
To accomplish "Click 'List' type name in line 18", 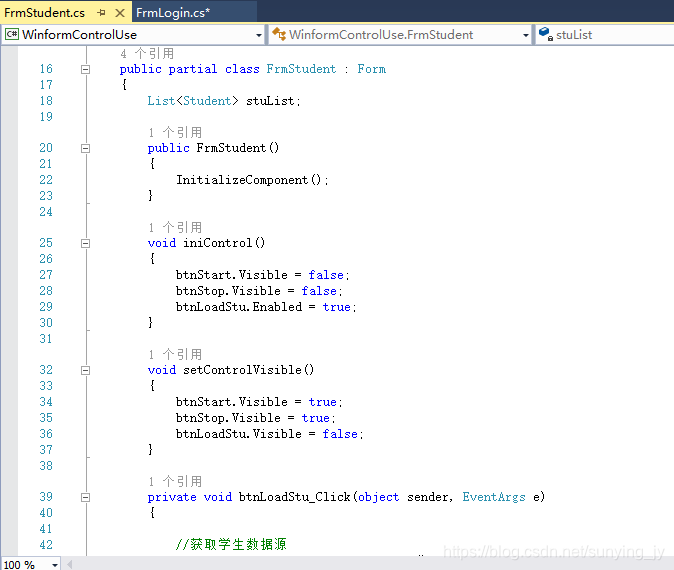I will point(161,101).
